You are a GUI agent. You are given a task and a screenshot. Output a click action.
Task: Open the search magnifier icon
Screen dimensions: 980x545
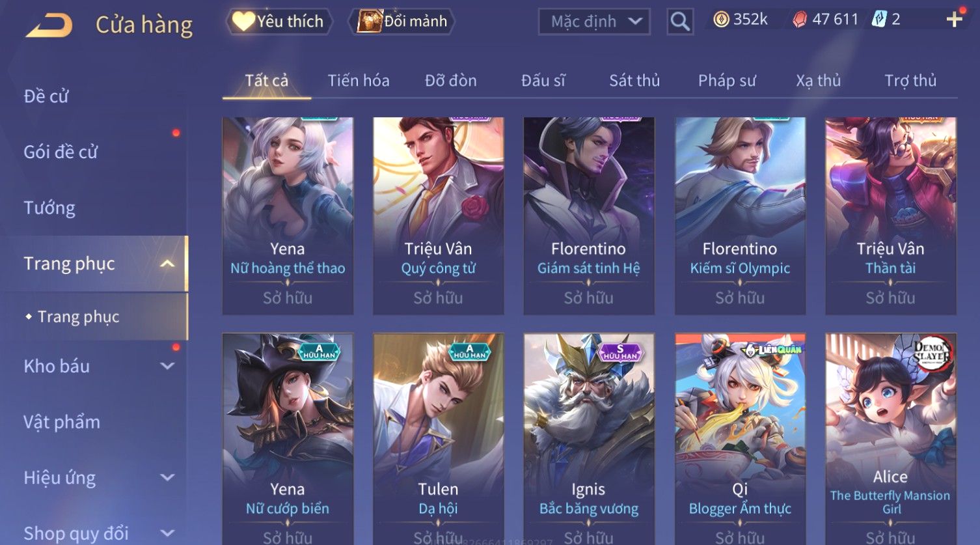(679, 22)
